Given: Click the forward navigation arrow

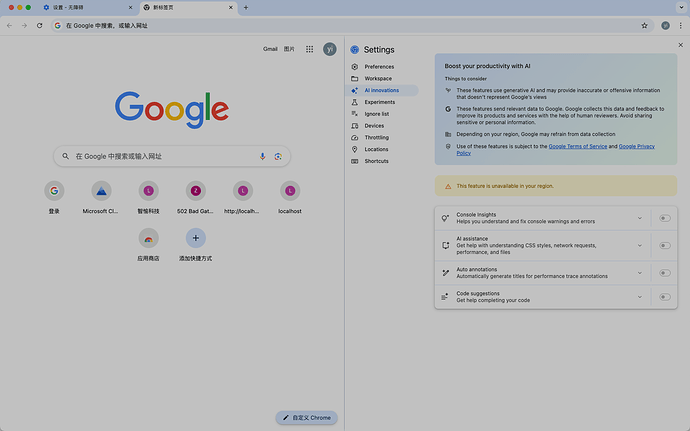Looking at the screenshot, I should 25,26.
